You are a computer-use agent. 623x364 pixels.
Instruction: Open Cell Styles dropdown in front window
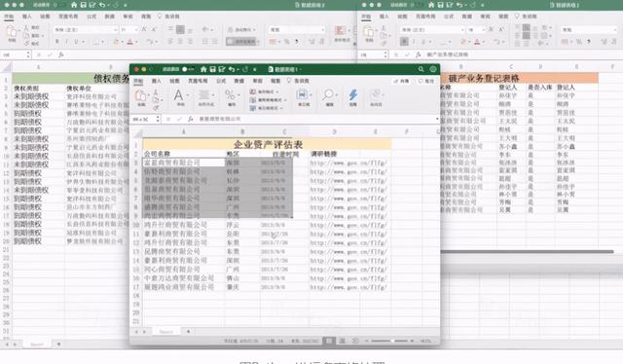266,108
